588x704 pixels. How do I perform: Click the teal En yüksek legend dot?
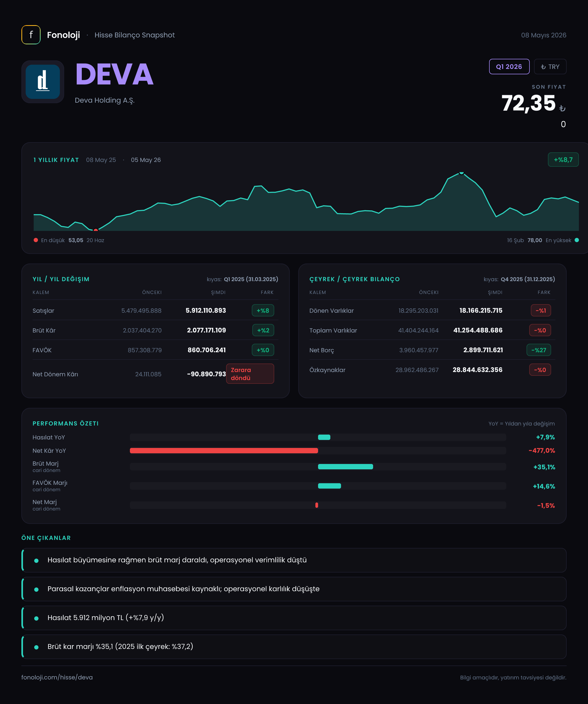click(577, 240)
